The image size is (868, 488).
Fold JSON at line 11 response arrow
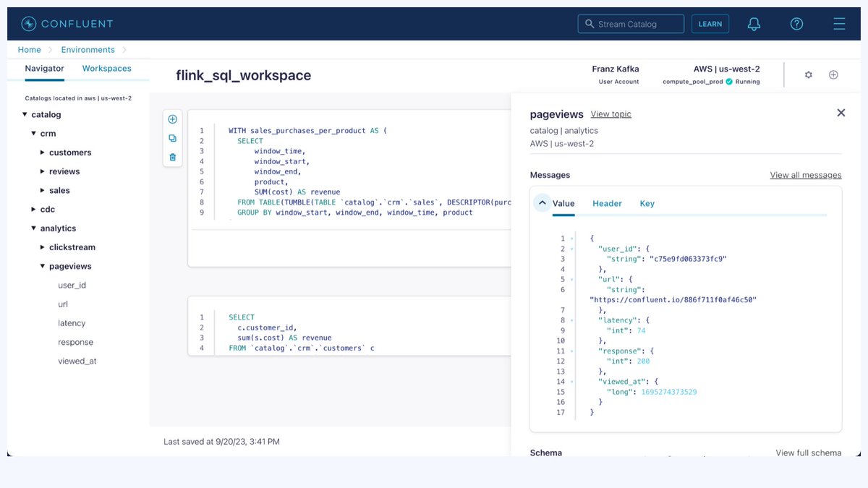571,351
